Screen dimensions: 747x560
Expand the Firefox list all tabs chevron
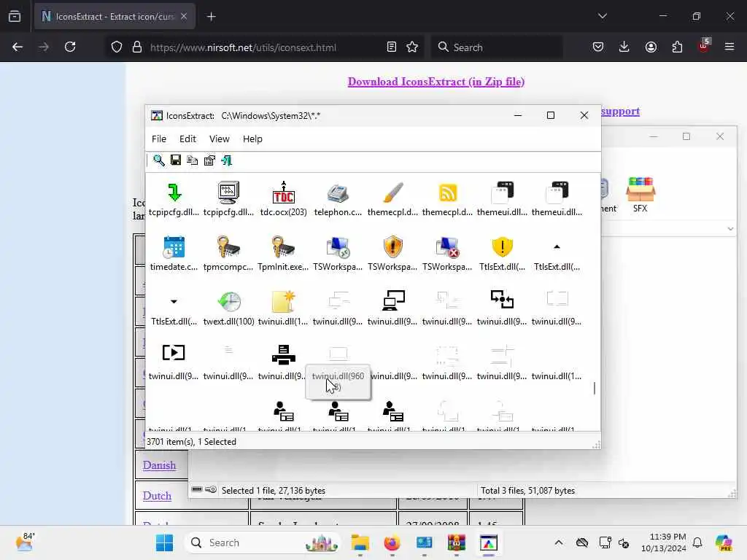coord(602,16)
